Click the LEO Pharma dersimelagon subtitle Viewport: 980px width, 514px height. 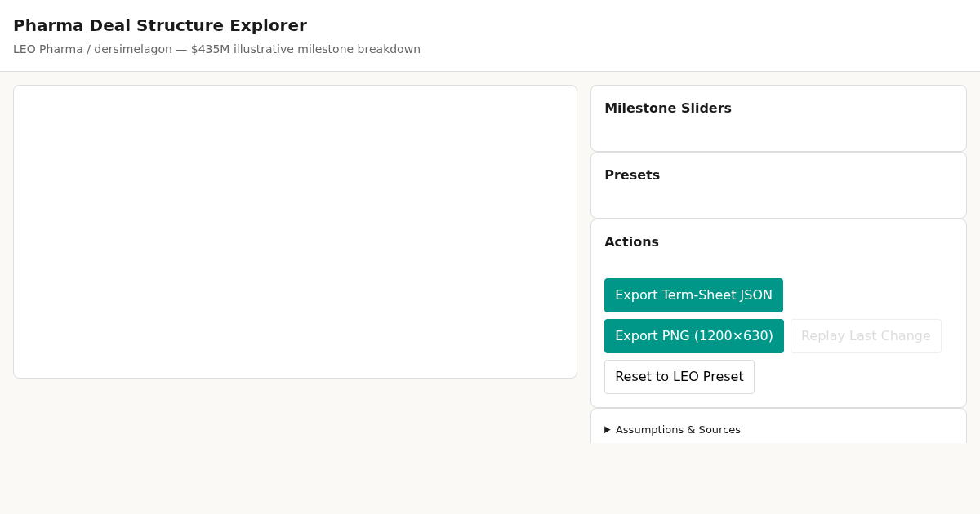click(216, 49)
